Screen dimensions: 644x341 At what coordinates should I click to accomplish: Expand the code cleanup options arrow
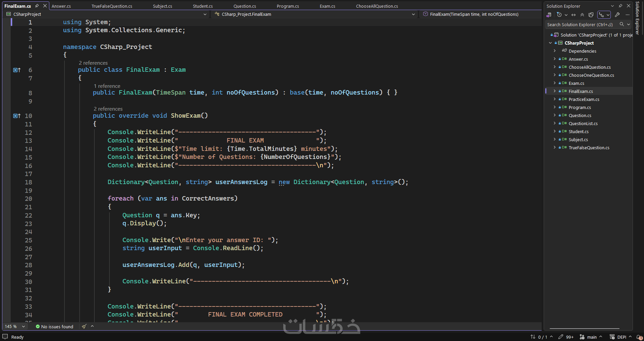(92, 326)
